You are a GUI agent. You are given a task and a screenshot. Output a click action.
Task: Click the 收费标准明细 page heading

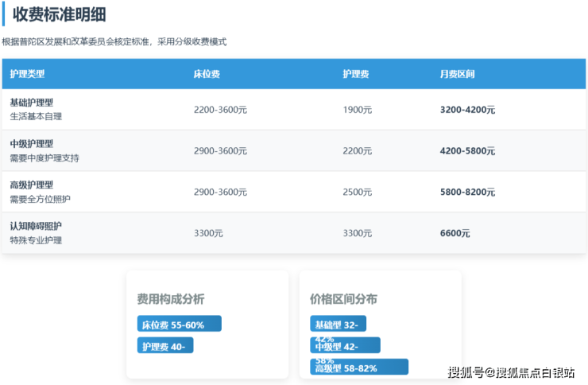pyautogui.click(x=60, y=14)
